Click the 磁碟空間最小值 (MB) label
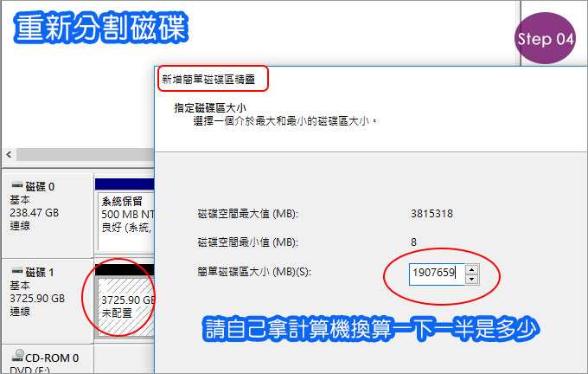Image resolution: width=588 pixels, height=374 pixels. tap(248, 242)
